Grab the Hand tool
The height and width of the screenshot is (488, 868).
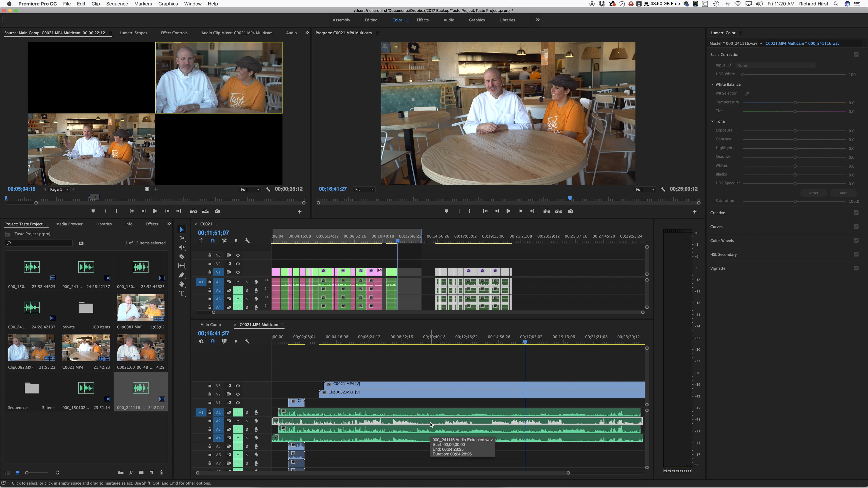coord(182,284)
